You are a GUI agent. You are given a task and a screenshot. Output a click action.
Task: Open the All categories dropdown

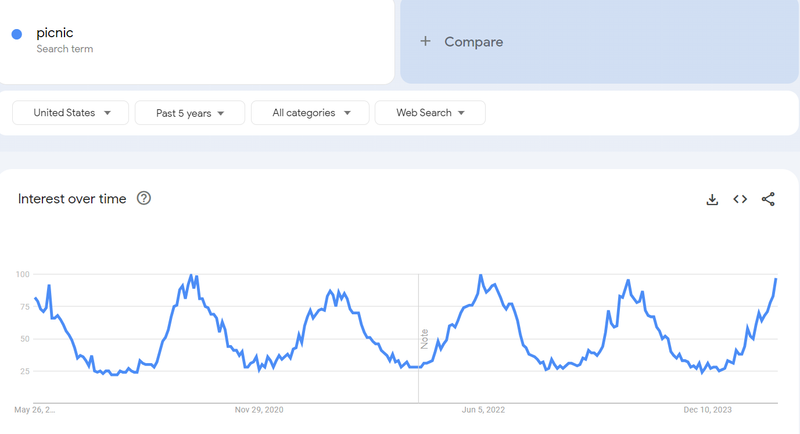[x=310, y=113]
